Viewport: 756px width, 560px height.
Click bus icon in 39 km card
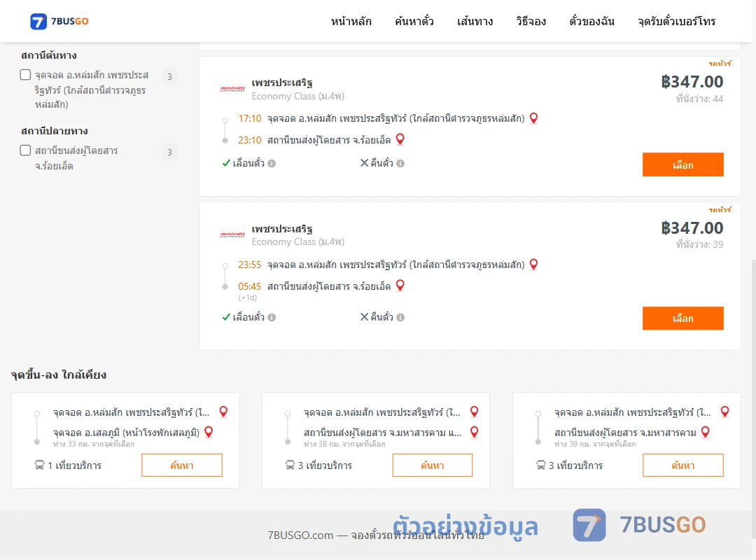coord(541,465)
